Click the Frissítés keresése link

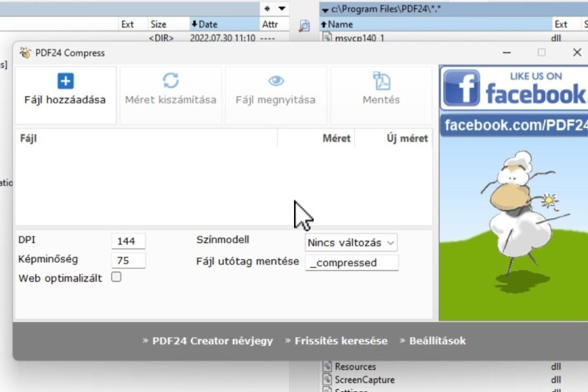[x=341, y=341]
